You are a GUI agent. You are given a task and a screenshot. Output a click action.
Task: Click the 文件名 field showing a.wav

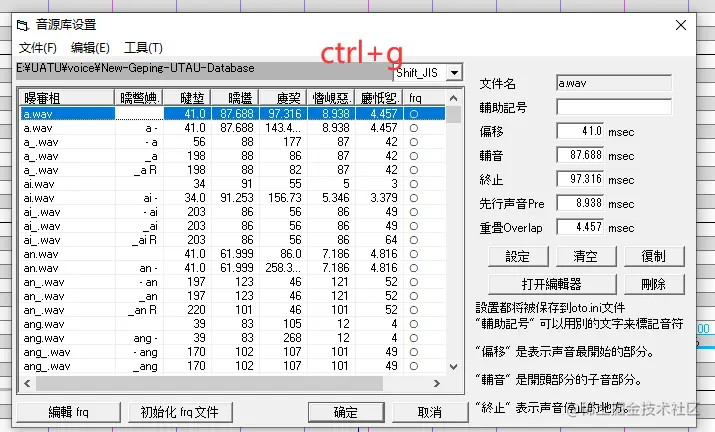[614, 83]
